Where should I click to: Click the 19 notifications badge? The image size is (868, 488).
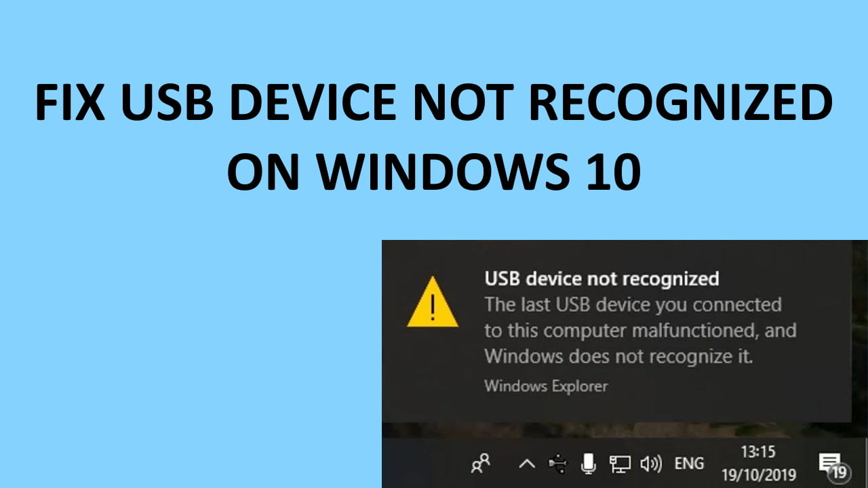click(840, 472)
